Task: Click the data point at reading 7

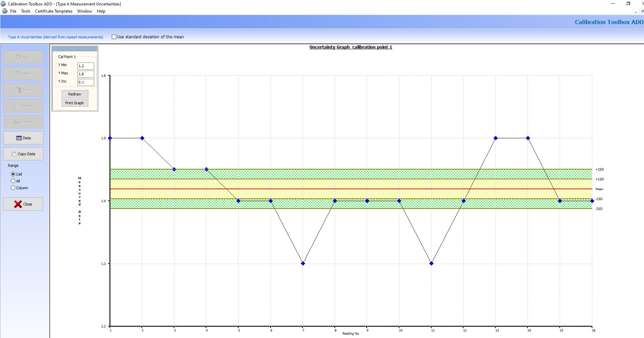Action: tap(303, 264)
